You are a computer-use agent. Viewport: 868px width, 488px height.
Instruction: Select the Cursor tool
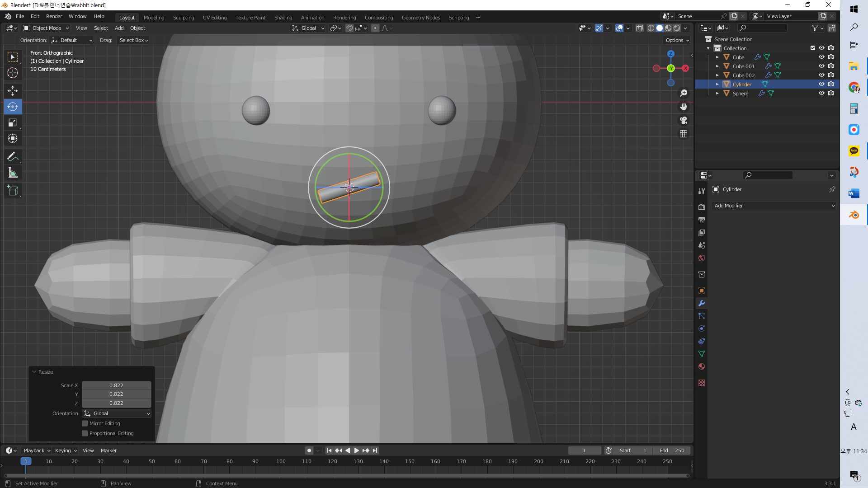click(13, 73)
